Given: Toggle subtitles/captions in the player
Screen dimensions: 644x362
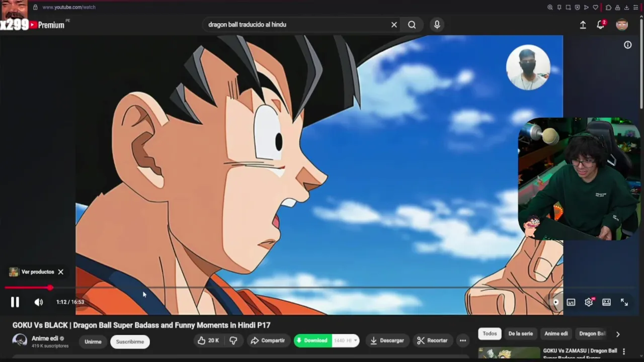Looking at the screenshot, I should pos(571,302).
